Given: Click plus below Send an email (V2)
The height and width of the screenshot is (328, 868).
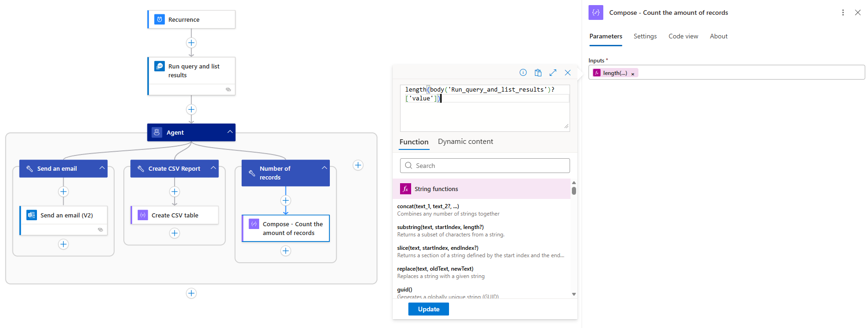Looking at the screenshot, I should click(x=63, y=244).
